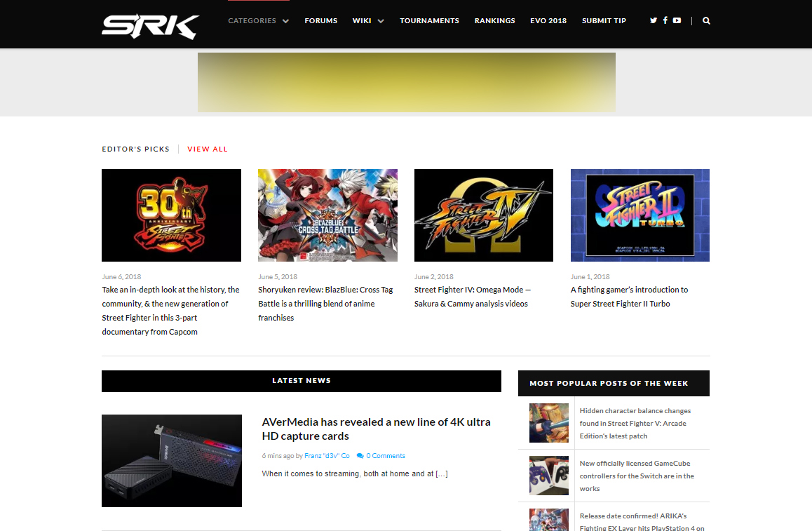This screenshot has width=812, height=531.
Task: Open the Twitter icon link
Action: point(654,21)
